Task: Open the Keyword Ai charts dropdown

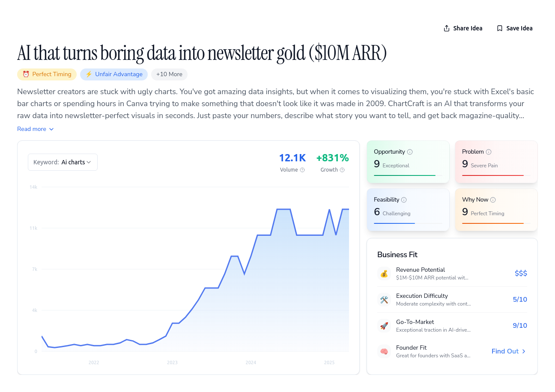Action: point(63,162)
